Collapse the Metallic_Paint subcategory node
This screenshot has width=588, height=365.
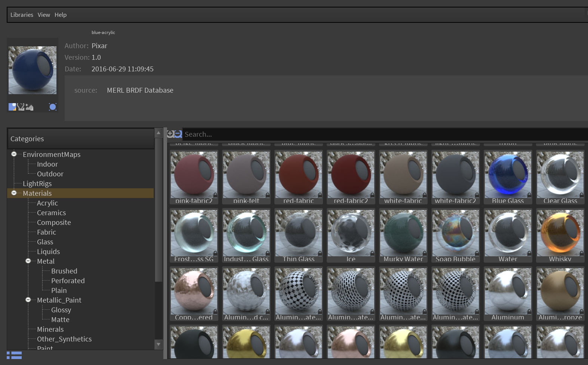click(x=28, y=300)
